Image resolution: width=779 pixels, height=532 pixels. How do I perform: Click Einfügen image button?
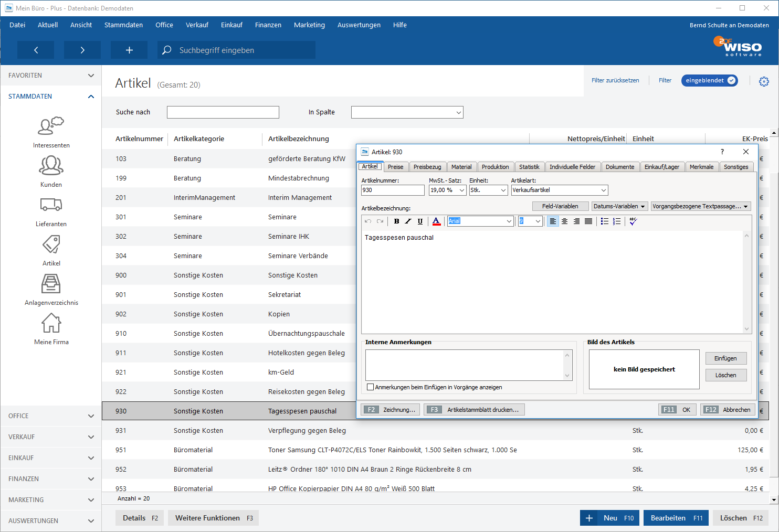click(726, 358)
